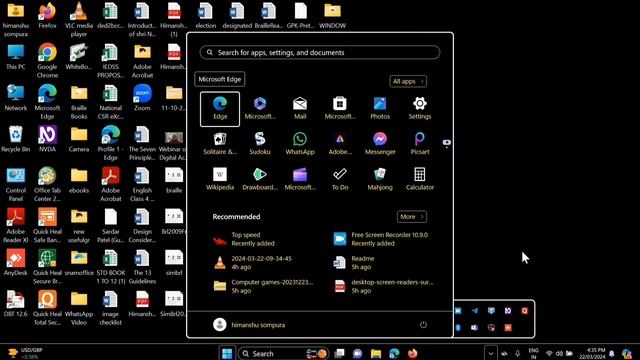Select Braille Books folder on desktop
Screen dimensions: 640x360
coord(79,102)
